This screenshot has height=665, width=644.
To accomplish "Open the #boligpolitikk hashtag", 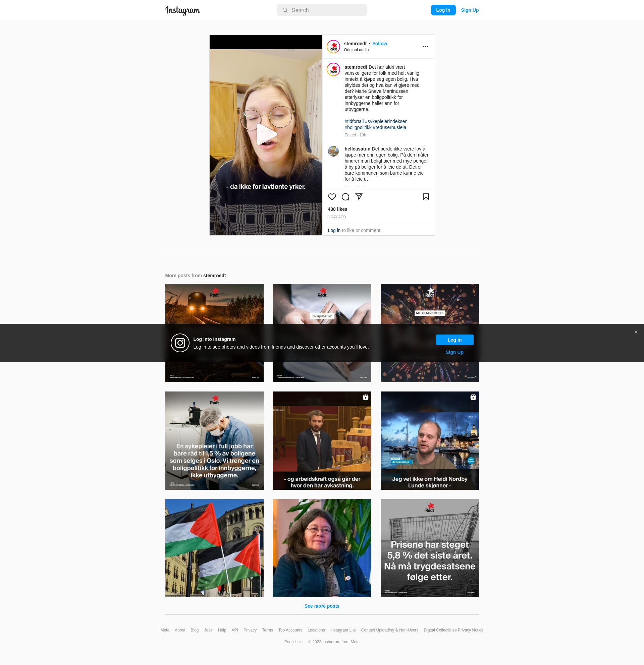I will (358, 128).
